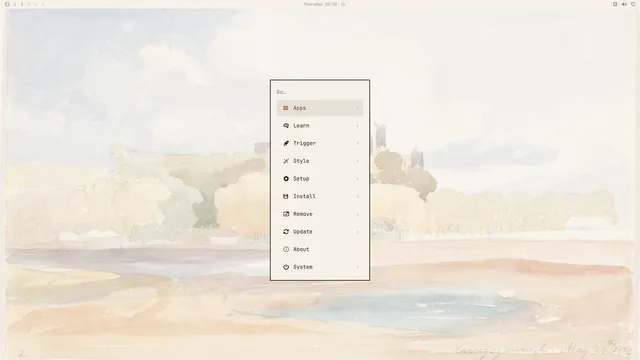Click the Style paint icon

click(x=286, y=161)
